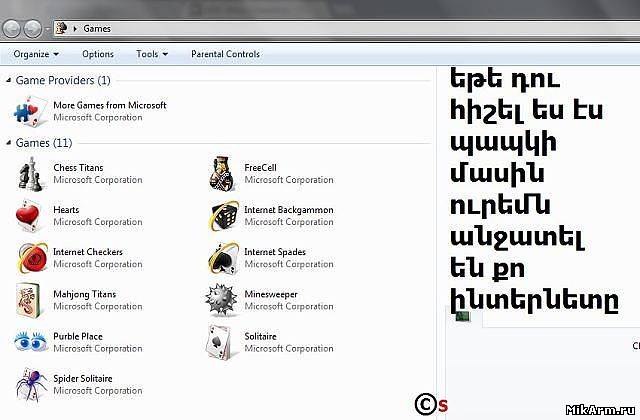
Task: Click Microsoft Corporation under Minesweeper
Action: 289,306
